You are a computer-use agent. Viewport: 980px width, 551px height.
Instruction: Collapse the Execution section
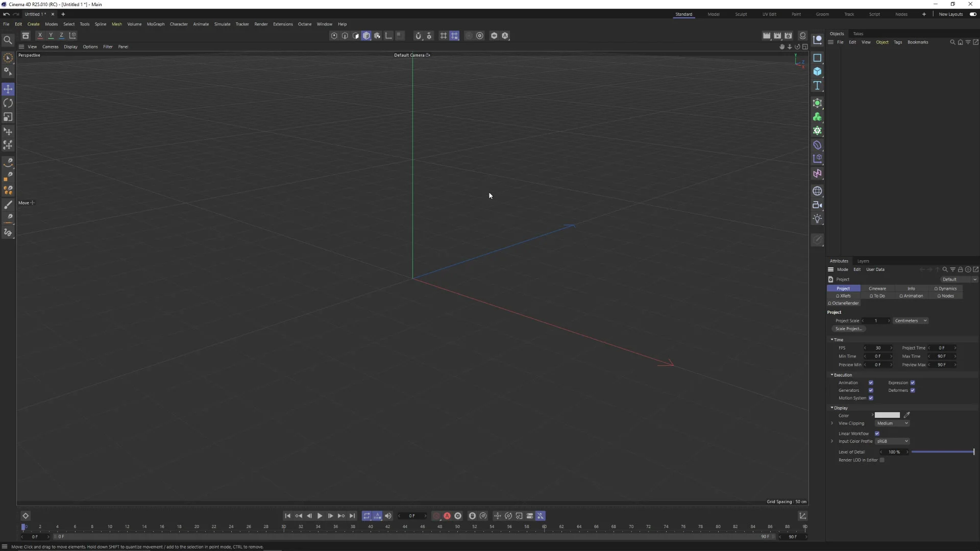[832, 375]
